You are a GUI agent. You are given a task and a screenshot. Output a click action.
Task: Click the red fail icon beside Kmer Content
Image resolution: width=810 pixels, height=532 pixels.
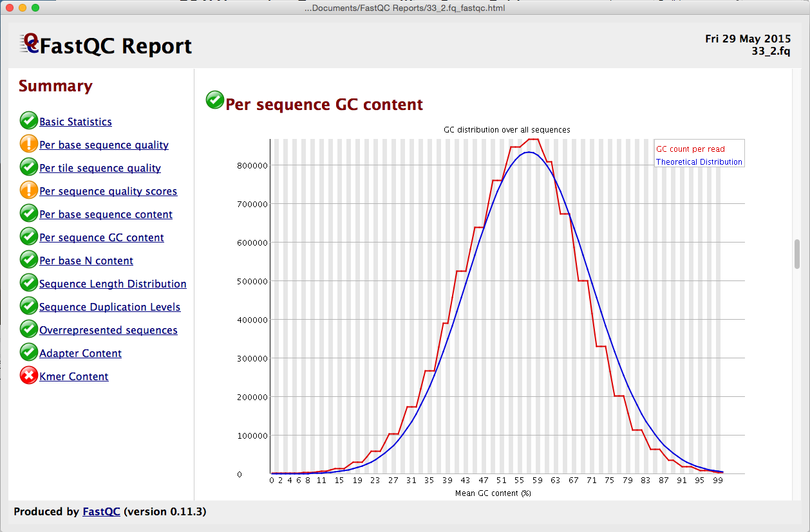(x=28, y=376)
